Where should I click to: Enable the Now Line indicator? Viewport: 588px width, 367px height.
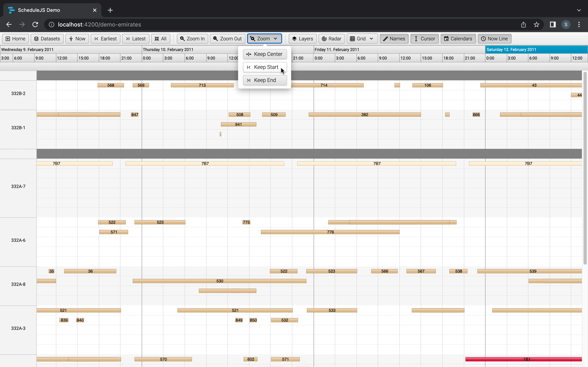coord(494,39)
